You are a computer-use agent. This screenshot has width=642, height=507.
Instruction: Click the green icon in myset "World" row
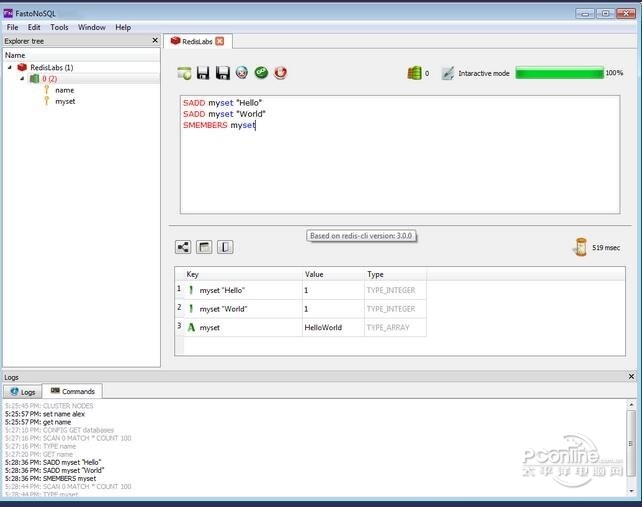click(191, 308)
